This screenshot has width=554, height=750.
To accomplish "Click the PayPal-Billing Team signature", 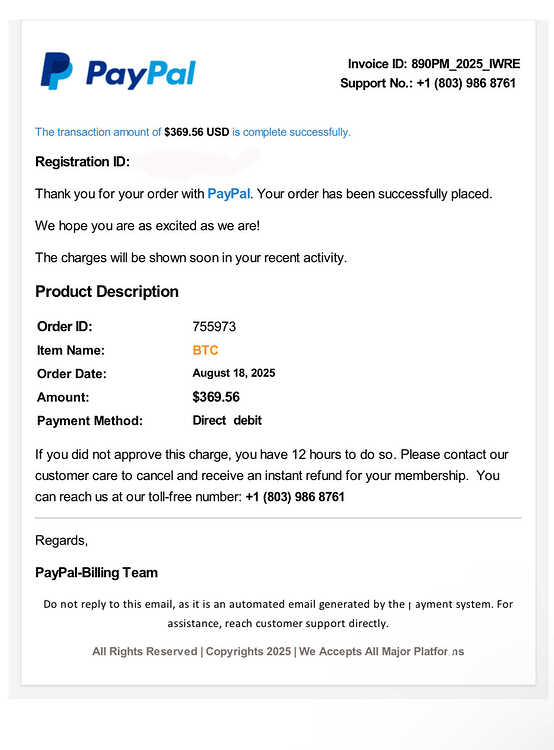I will (96, 573).
